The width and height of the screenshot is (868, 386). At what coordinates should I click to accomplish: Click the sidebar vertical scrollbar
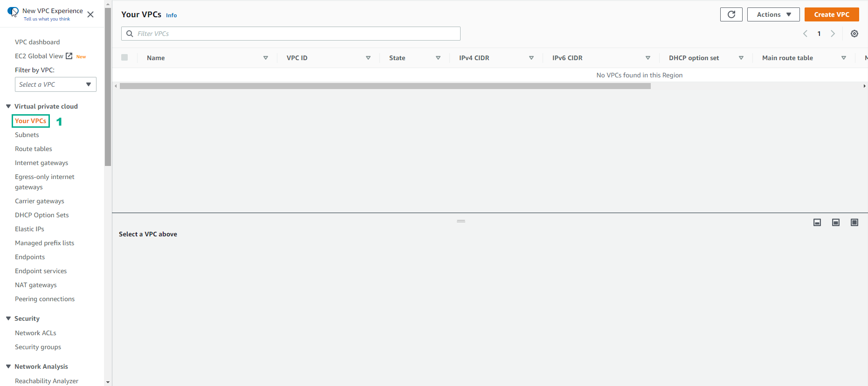pyautogui.click(x=108, y=87)
